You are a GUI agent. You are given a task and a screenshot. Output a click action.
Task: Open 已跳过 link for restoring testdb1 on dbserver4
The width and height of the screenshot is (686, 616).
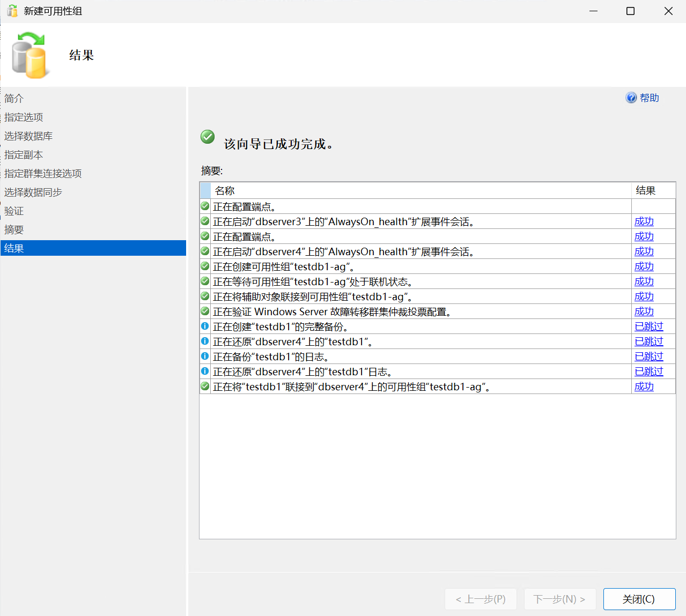pyautogui.click(x=648, y=342)
